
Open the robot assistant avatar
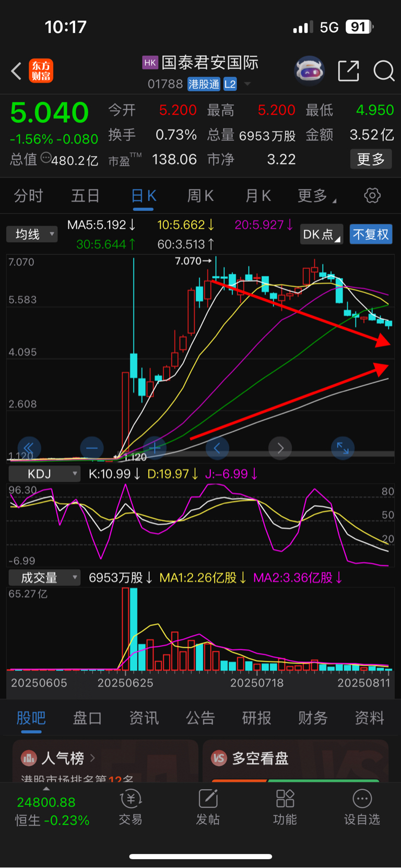tap(310, 70)
